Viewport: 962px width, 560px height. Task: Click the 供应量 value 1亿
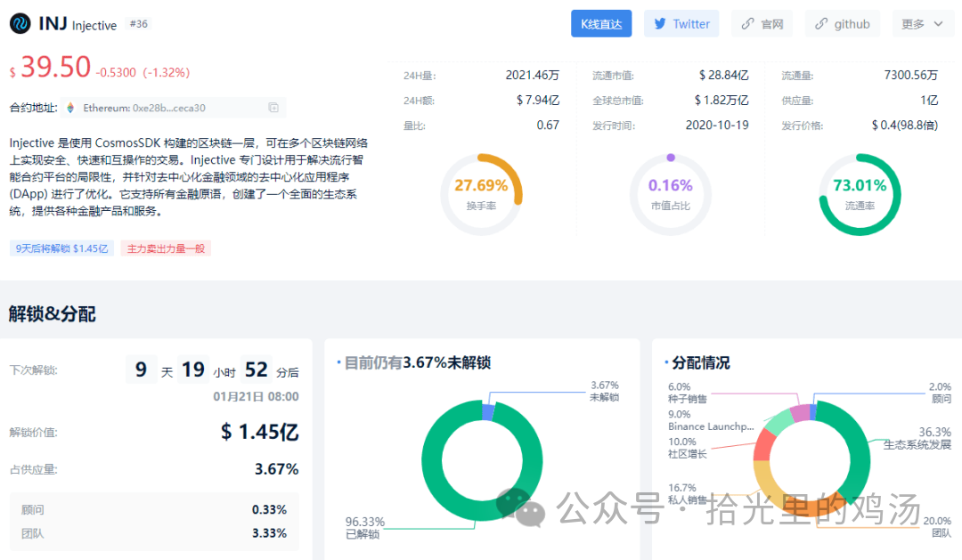(x=929, y=100)
